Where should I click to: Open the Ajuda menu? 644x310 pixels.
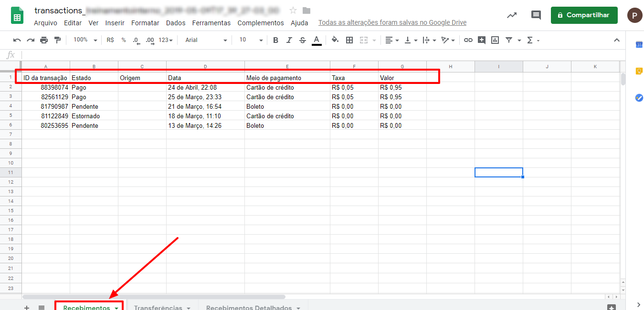click(299, 23)
